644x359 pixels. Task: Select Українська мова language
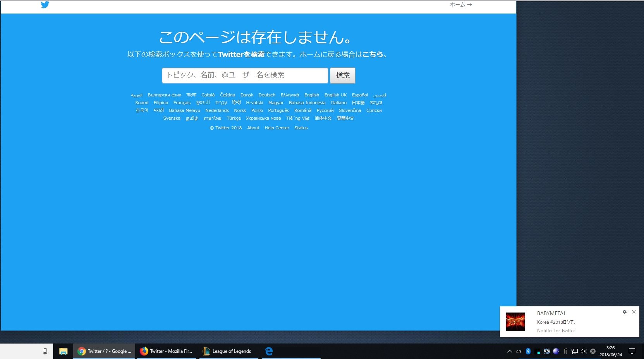coord(263,118)
